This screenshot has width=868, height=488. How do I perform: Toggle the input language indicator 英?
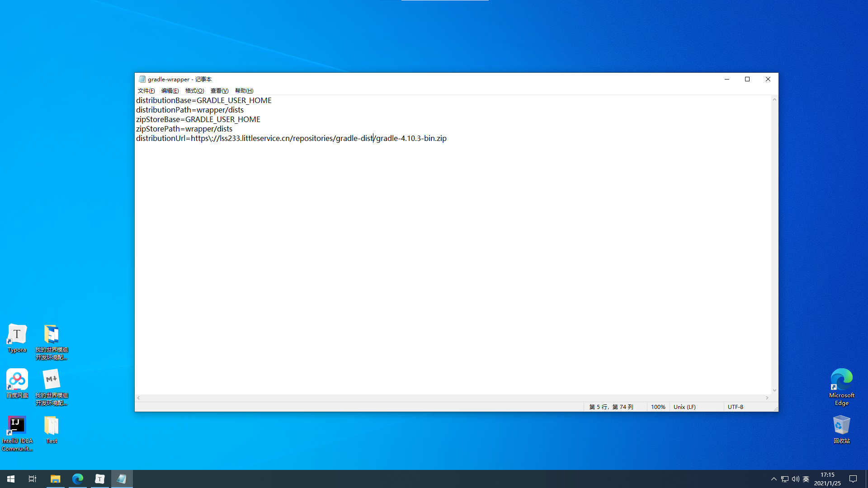click(806, 479)
